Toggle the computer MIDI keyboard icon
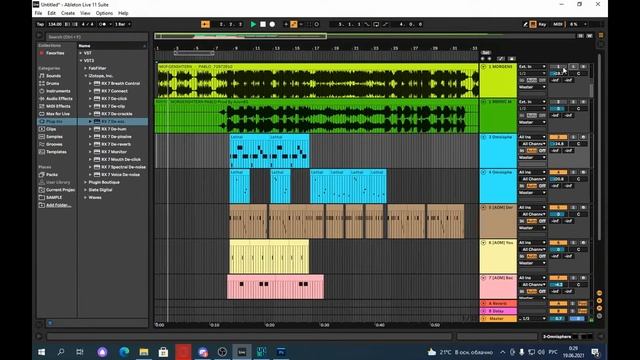640x360 pixels. [533, 24]
